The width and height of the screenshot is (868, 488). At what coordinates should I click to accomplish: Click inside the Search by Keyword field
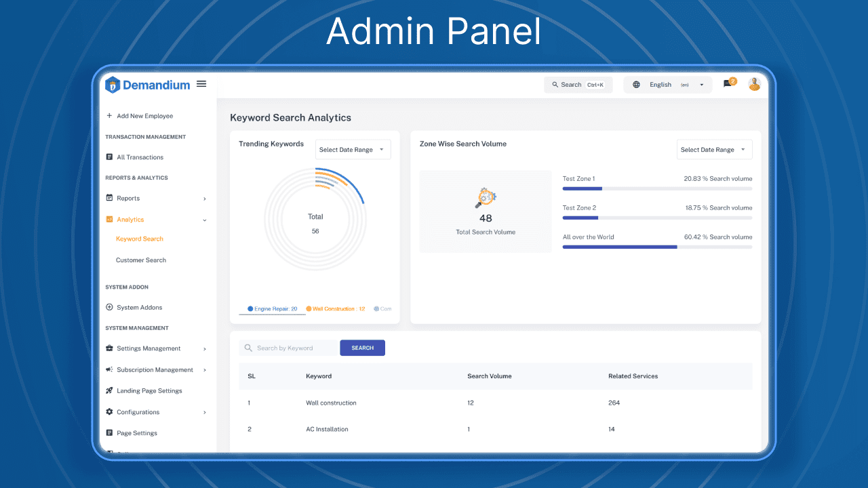(292, 347)
